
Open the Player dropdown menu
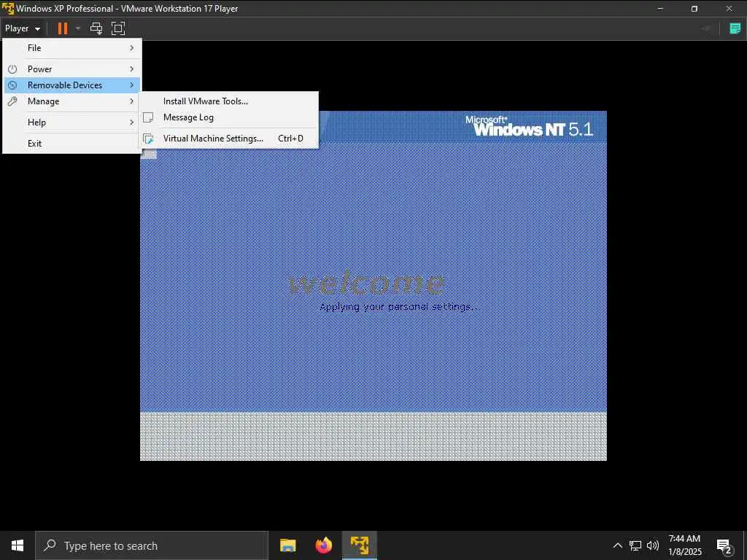click(x=23, y=28)
